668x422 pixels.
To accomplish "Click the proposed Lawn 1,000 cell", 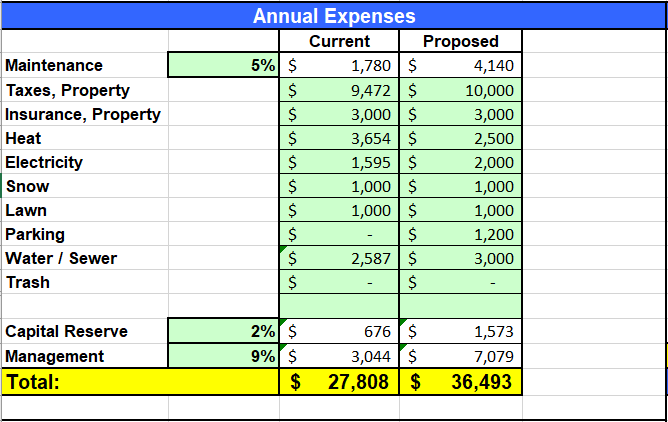I will pos(461,210).
